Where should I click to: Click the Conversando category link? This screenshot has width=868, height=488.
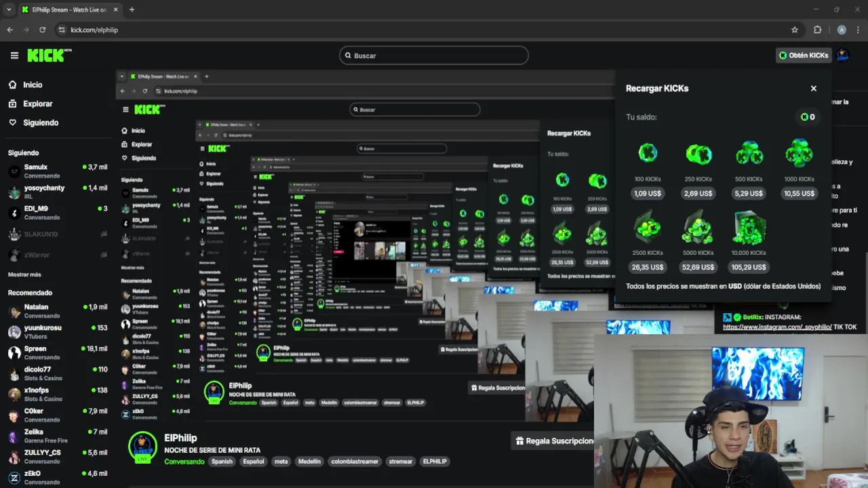pos(184,462)
